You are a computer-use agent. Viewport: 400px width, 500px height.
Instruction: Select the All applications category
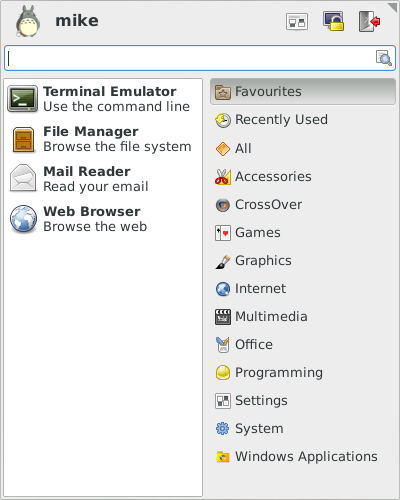click(303, 148)
